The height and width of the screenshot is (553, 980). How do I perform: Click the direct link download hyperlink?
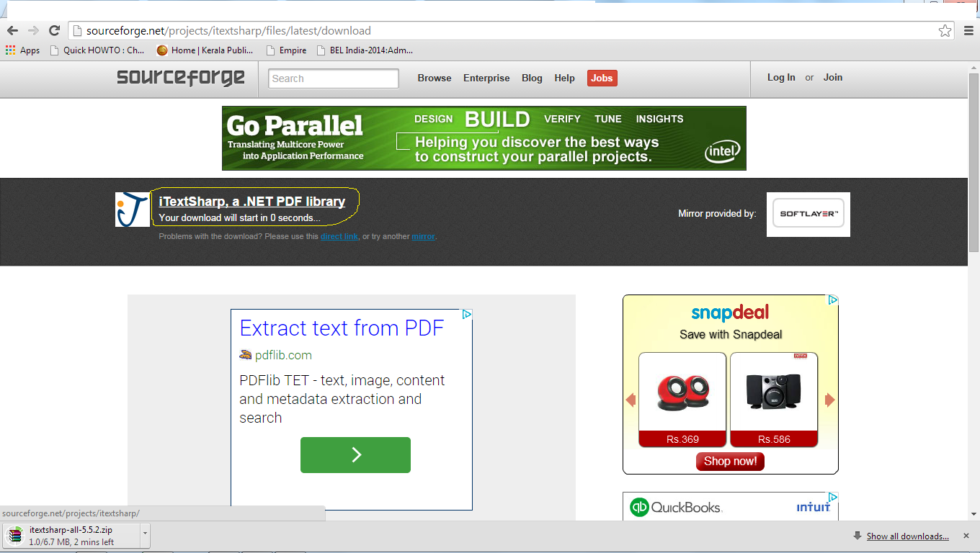tap(339, 235)
